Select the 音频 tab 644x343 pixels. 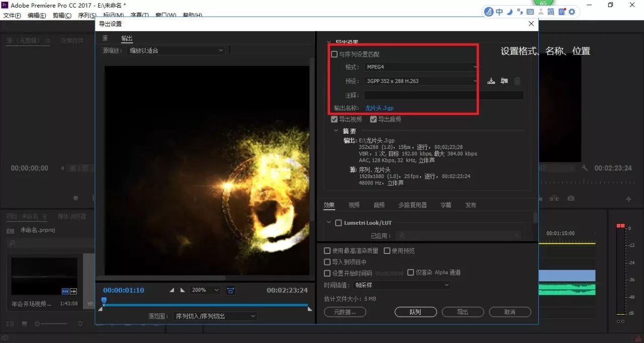point(379,205)
